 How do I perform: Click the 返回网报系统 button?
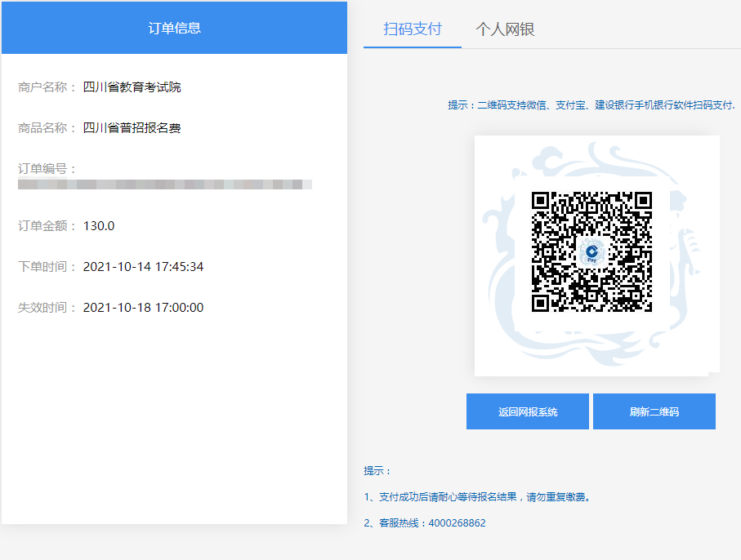pos(528,411)
